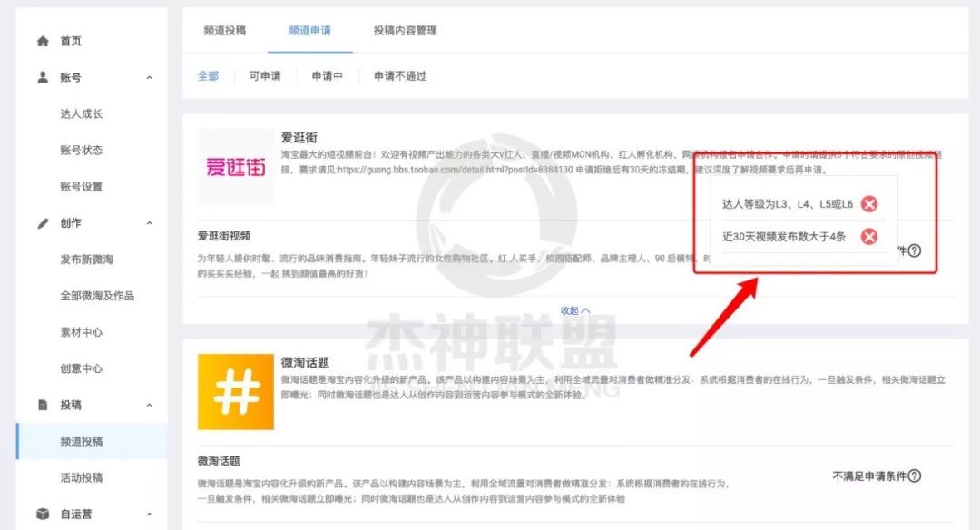
Task: Click the question mark icon in 爱逛街视频 row
Action: click(x=915, y=250)
